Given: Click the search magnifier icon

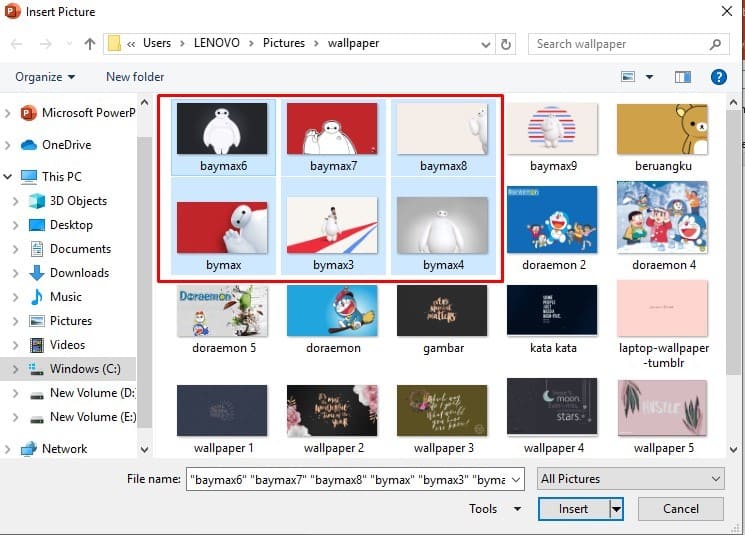Looking at the screenshot, I should 715,44.
